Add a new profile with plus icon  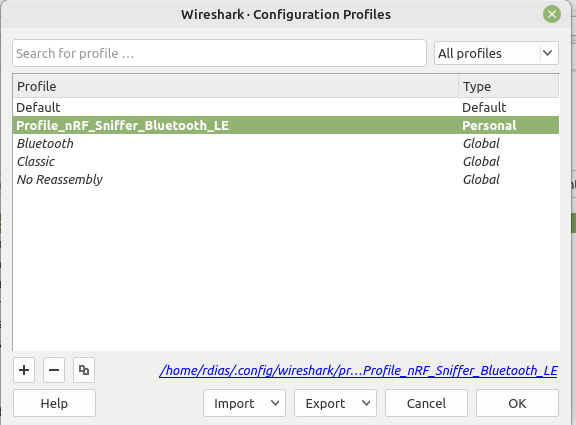[x=24, y=370]
